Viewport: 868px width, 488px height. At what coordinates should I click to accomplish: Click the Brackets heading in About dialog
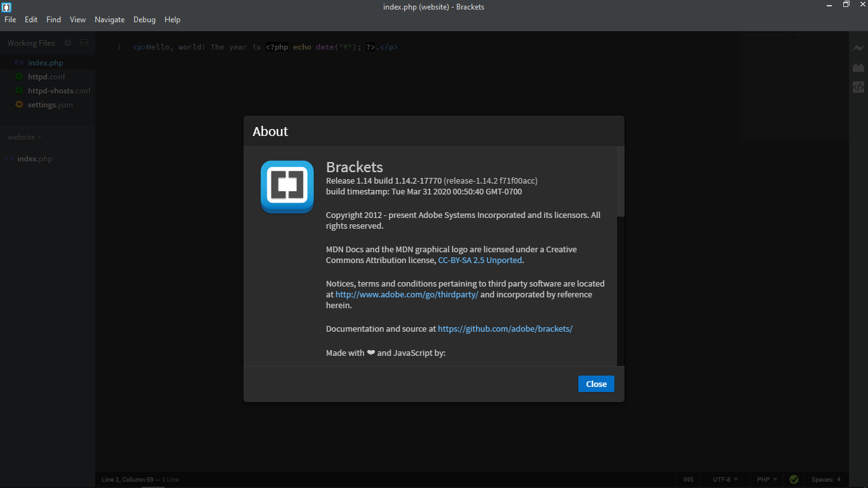coord(355,167)
